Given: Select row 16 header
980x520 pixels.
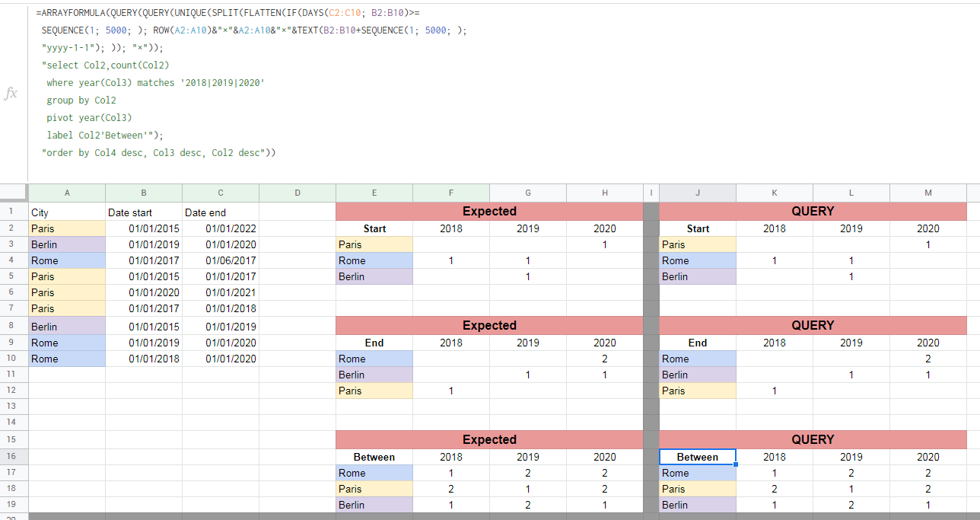Looking at the screenshot, I should tap(14, 457).
